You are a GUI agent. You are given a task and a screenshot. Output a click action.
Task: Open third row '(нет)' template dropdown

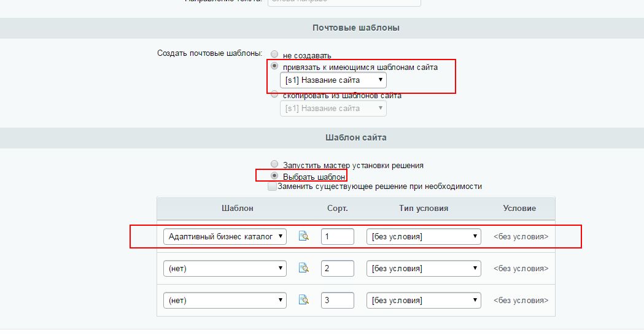coord(225,301)
